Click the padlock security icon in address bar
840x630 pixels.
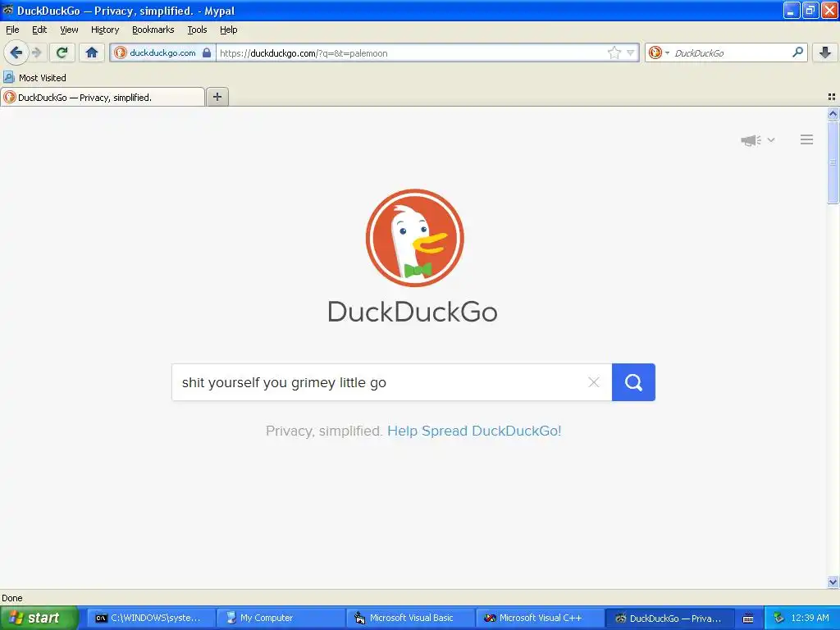207,52
